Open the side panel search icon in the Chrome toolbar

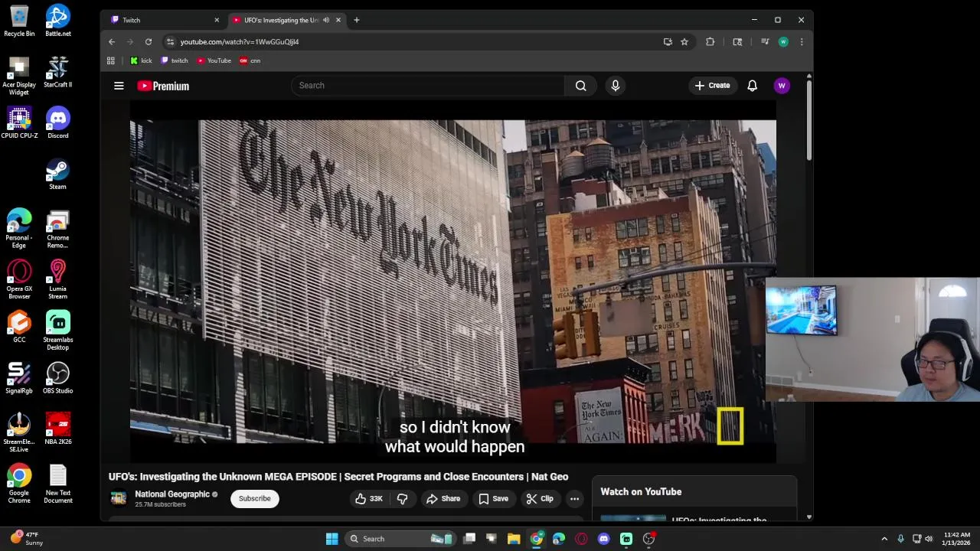pyautogui.click(x=737, y=42)
